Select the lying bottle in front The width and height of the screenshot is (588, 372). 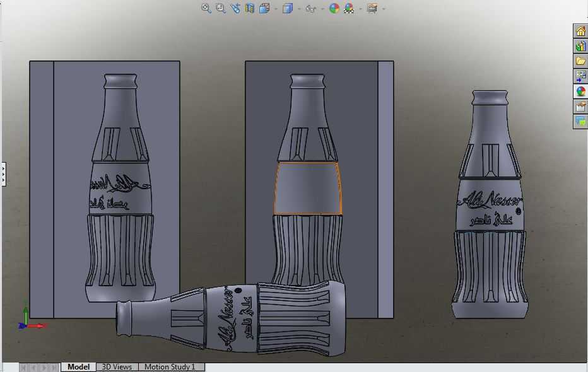point(231,319)
